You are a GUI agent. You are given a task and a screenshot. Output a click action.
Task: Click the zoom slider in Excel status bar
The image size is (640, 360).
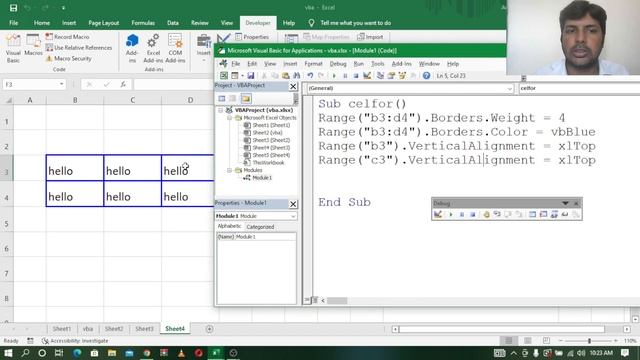[x=589, y=340]
